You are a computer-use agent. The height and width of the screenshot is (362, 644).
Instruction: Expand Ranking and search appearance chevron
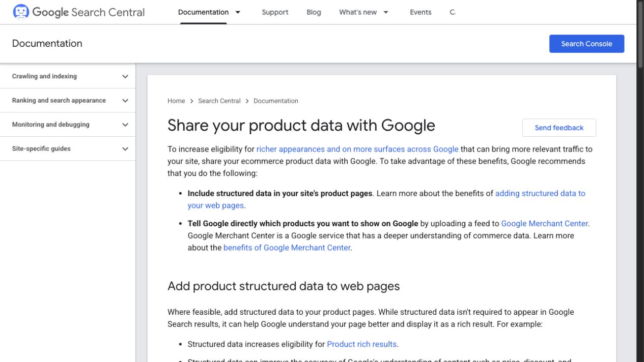125,101
